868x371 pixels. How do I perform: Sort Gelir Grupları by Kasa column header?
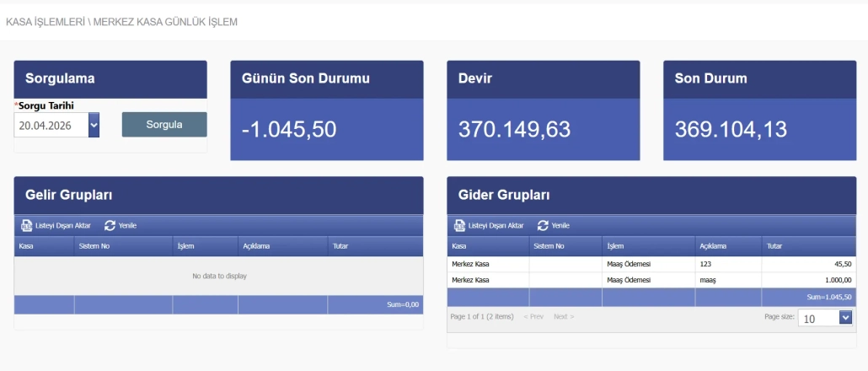tap(27, 246)
